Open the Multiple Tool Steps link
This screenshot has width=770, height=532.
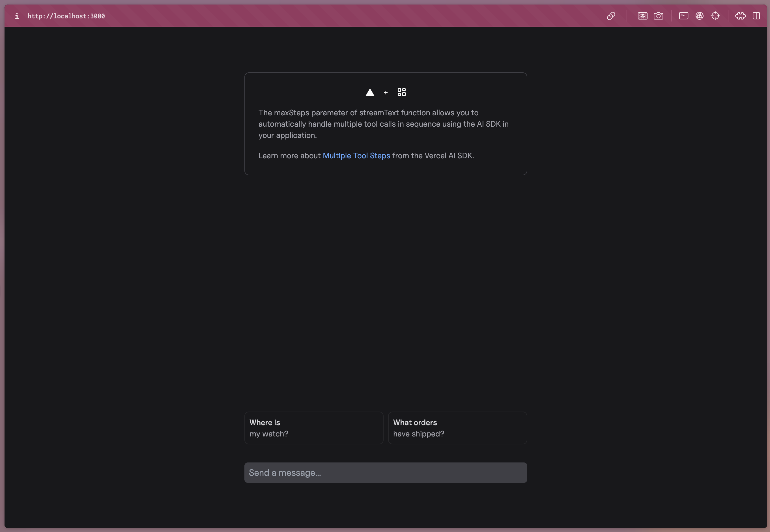356,155
